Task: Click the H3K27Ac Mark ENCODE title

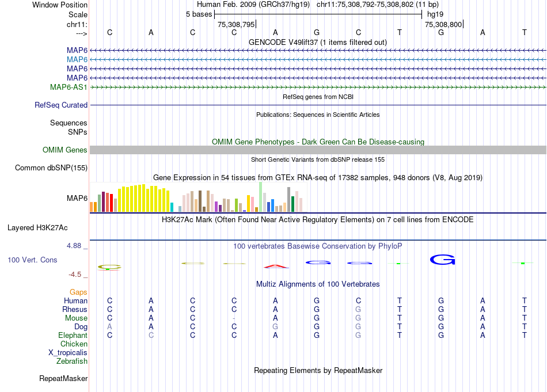Action: click(318, 220)
